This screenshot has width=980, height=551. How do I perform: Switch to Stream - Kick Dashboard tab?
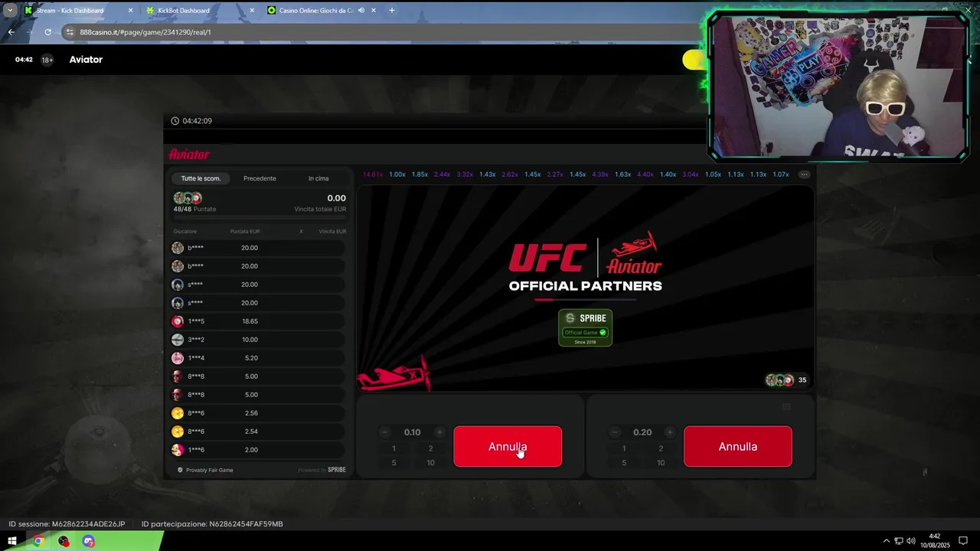click(x=79, y=11)
